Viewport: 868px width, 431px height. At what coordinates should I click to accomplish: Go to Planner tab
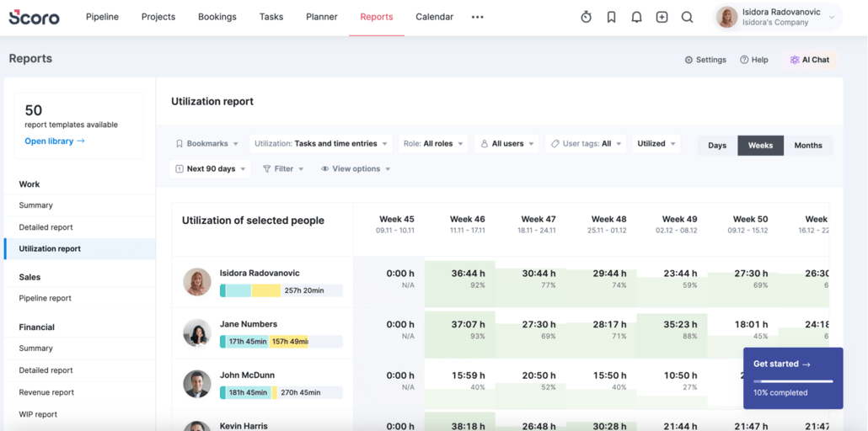(322, 17)
